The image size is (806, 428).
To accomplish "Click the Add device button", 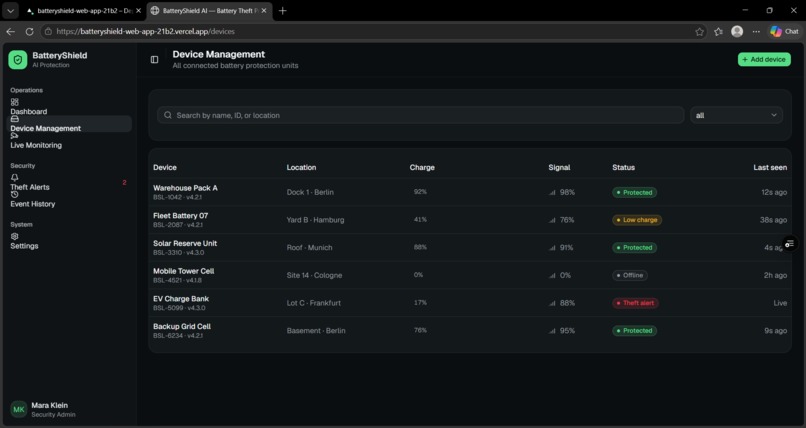I will coord(764,60).
